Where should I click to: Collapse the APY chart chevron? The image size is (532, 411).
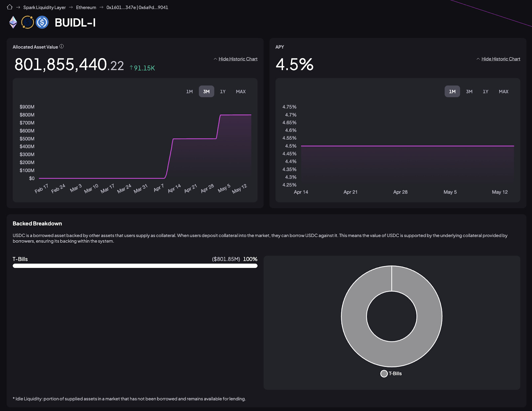[x=478, y=59]
